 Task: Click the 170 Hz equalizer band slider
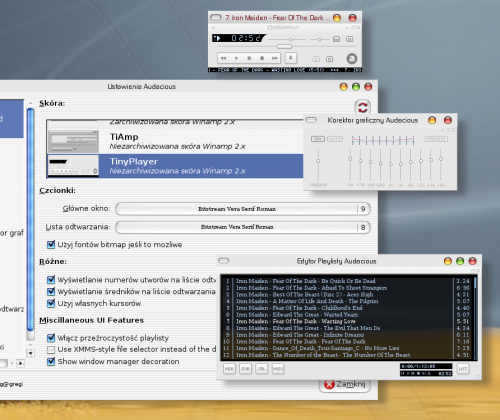[x=360, y=164]
